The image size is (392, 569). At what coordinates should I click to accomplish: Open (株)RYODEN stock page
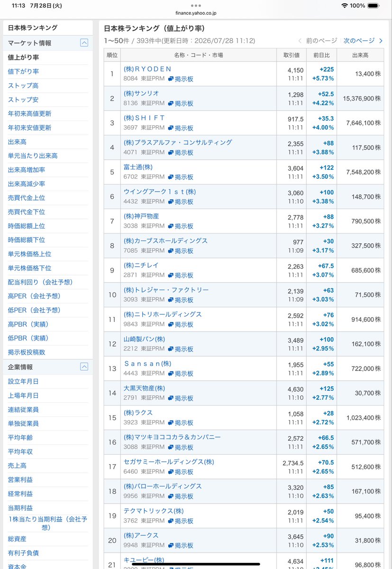coord(147,69)
